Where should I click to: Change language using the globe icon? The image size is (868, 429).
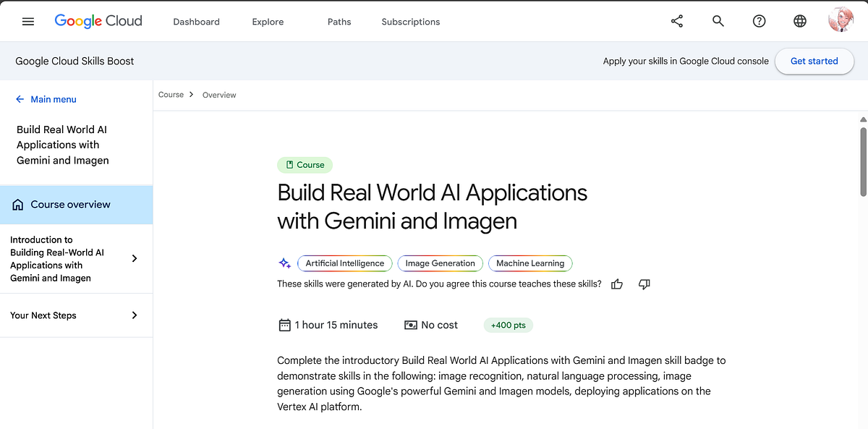[799, 21]
